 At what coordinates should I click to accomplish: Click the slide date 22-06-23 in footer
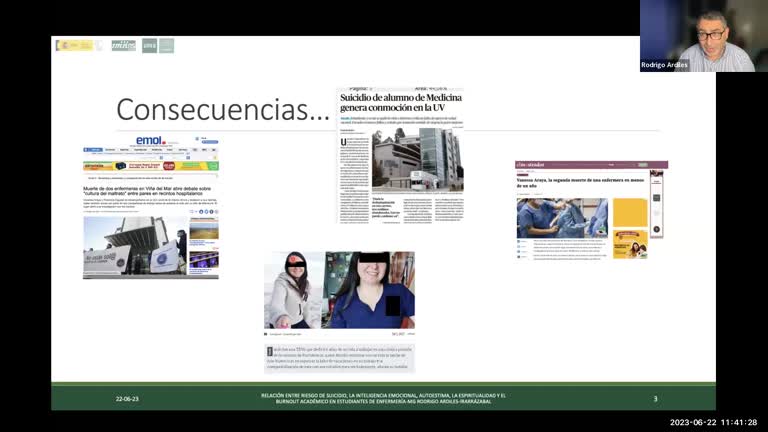126,398
